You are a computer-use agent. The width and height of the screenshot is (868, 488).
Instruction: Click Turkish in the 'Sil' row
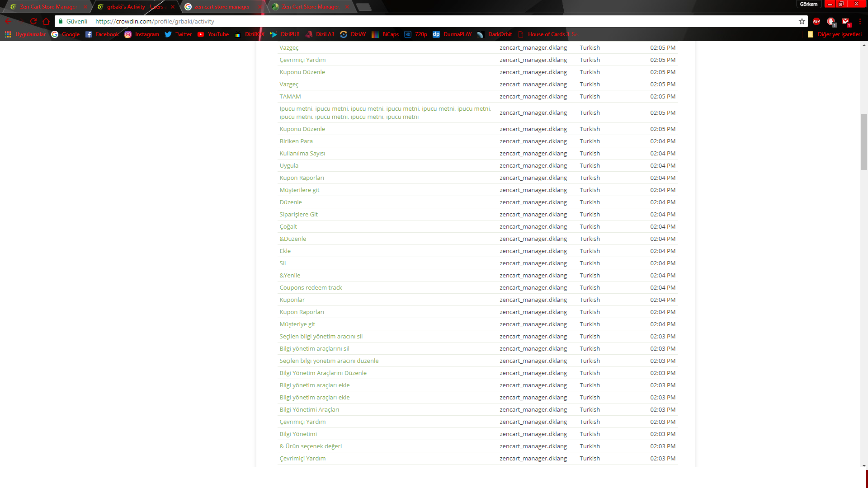click(x=590, y=263)
